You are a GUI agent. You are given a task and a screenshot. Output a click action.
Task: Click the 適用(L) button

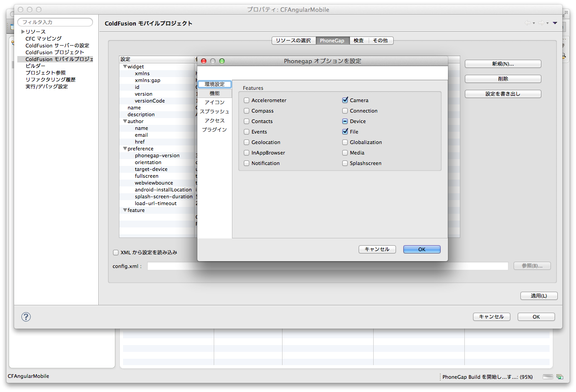(539, 296)
